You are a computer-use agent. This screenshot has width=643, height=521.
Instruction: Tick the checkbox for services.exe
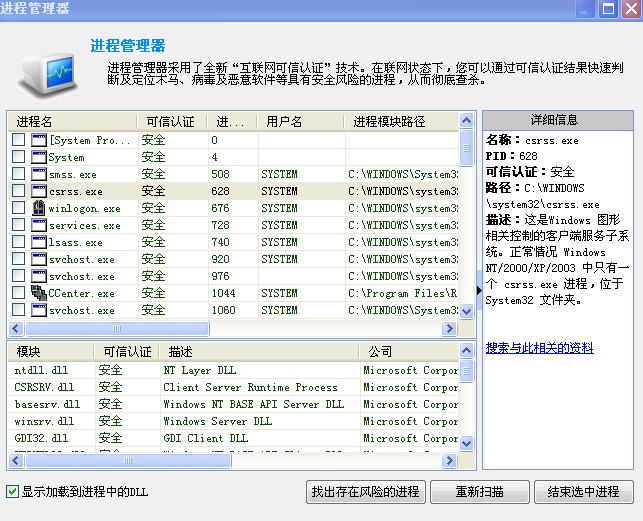pyautogui.click(x=18, y=224)
